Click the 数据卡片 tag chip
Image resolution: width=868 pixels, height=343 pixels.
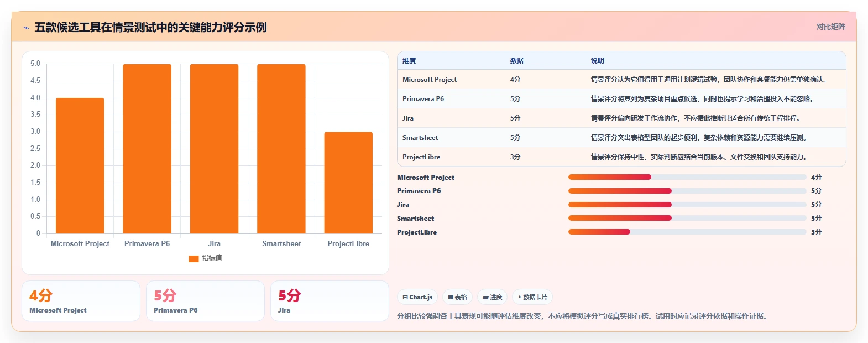click(532, 297)
